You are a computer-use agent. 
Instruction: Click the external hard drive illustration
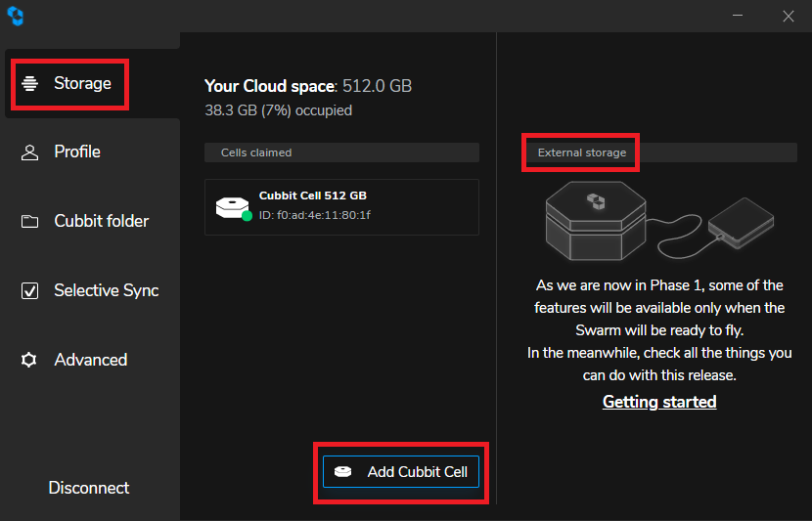click(741, 223)
